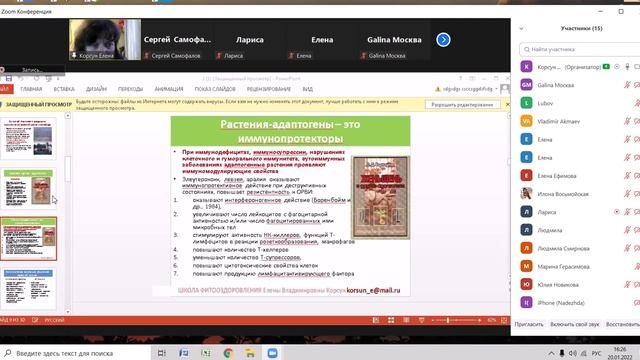Click the muted mic icon next to Илона Восьмойская
The image size is (640, 360).
coord(627,194)
